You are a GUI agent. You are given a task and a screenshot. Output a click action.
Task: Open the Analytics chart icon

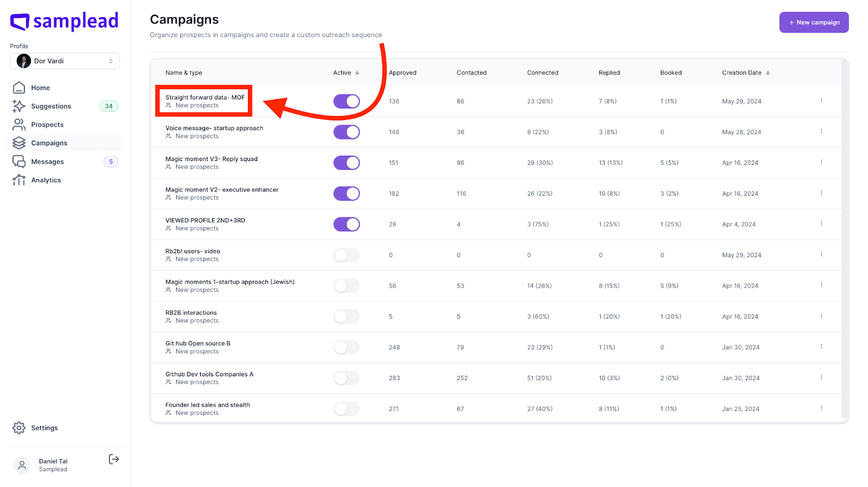[19, 180]
